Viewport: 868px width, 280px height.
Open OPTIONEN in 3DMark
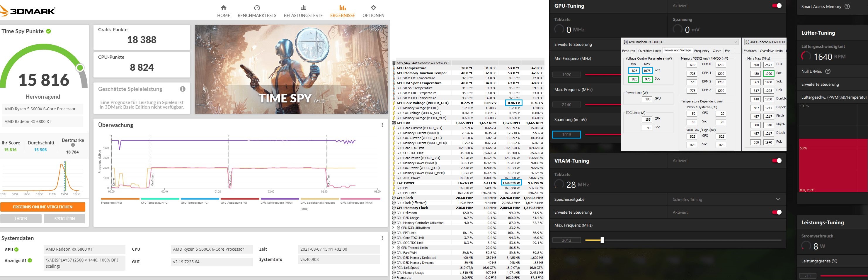[373, 11]
